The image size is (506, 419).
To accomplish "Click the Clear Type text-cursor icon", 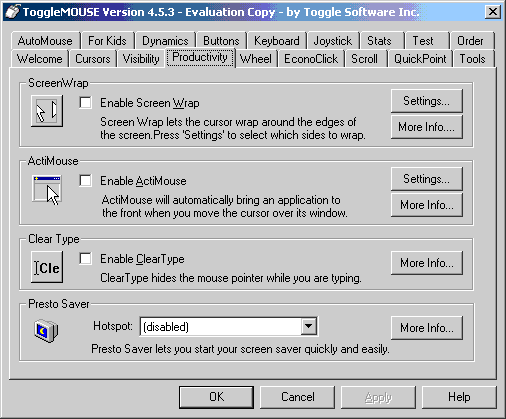I will (47, 267).
